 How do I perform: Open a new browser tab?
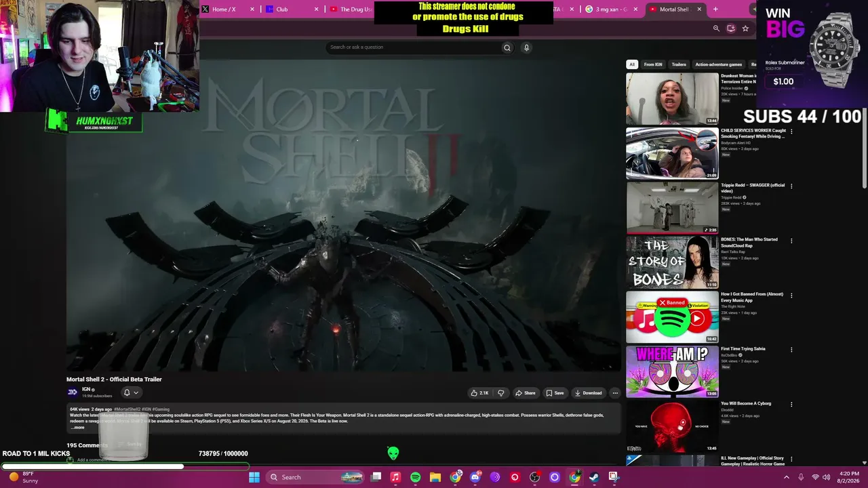pos(715,9)
